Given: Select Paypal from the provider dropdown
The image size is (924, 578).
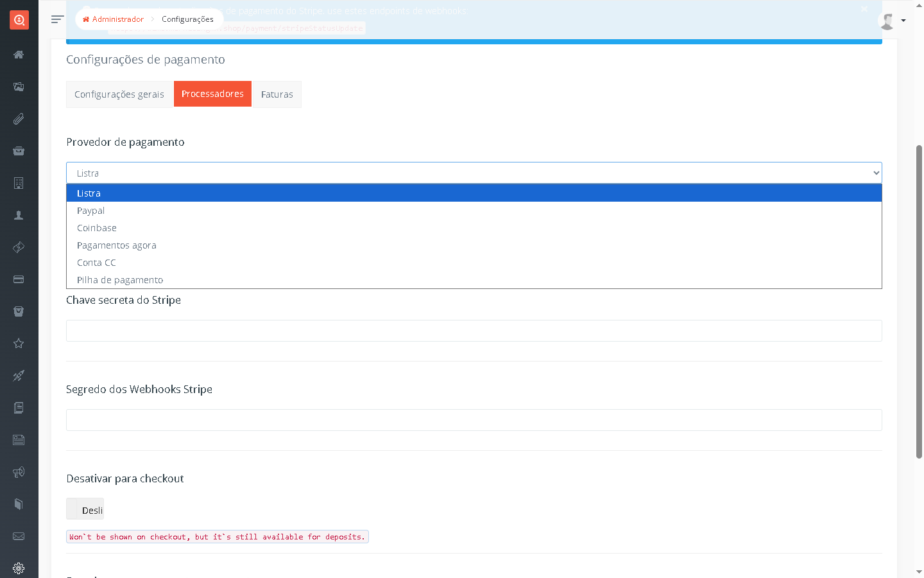Looking at the screenshot, I should coord(90,211).
